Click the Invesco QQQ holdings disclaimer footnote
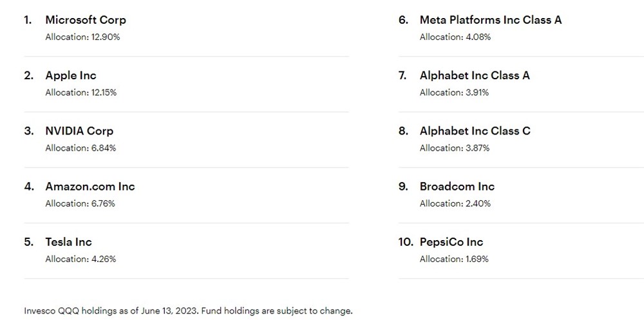Screen dimensions: 644x320 coord(188,311)
